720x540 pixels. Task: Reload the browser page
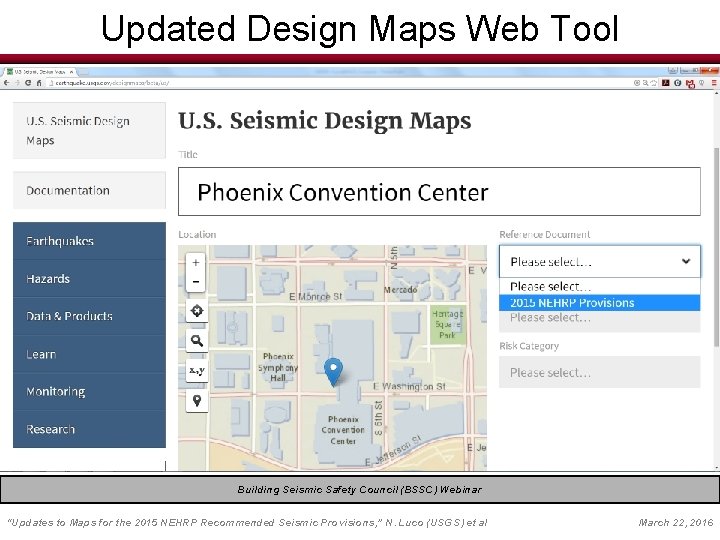point(28,83)
